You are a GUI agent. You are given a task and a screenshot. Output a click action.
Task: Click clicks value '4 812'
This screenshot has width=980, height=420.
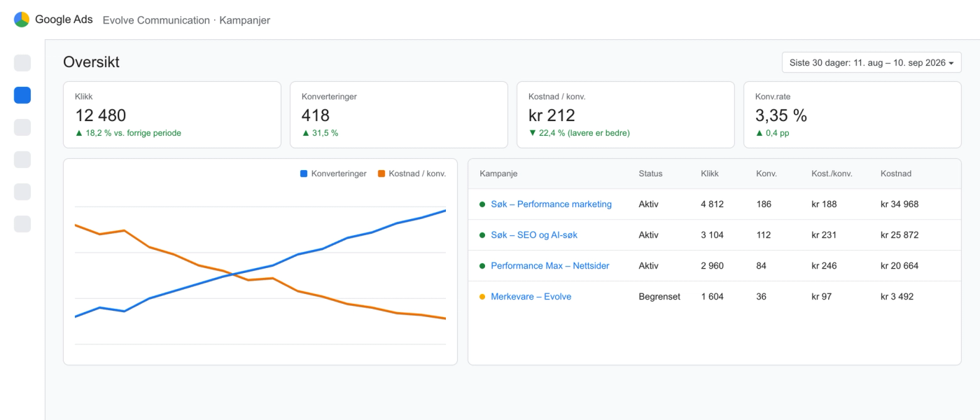712,204
